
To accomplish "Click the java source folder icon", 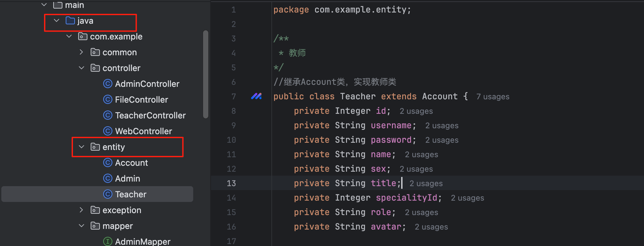I will point(70,21).
